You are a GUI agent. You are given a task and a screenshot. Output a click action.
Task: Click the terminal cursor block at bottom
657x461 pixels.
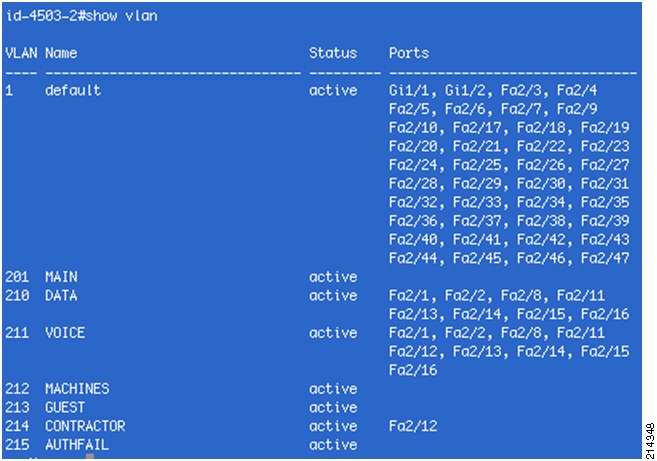(90, 456)
